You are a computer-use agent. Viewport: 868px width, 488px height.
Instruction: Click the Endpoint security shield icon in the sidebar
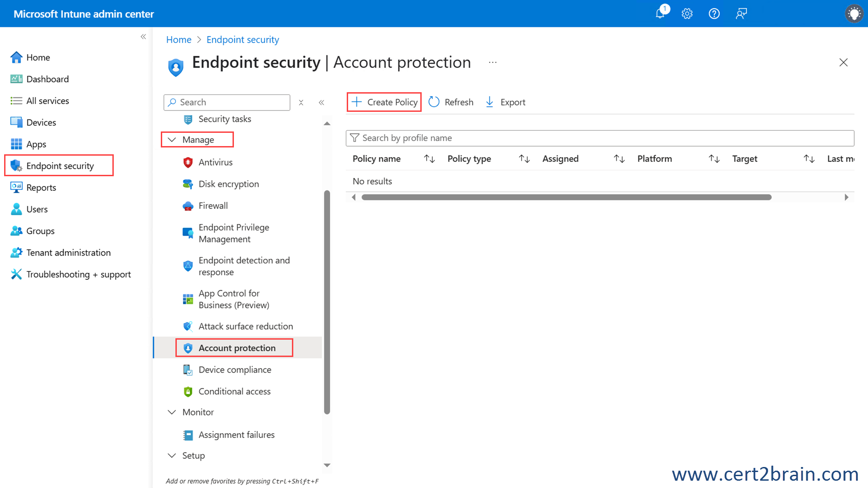[16, 166]
